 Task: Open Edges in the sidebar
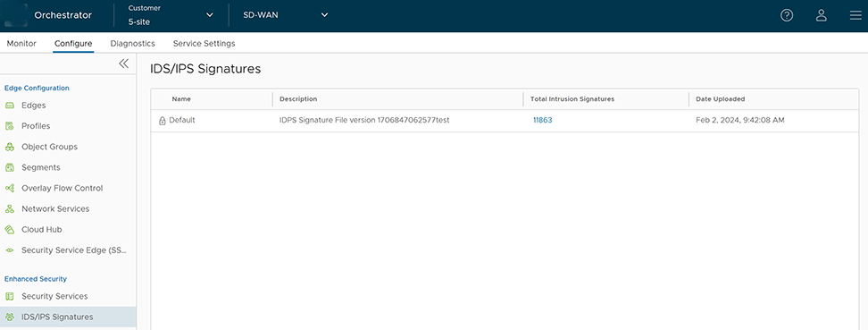pyautogui.click(x=34, y=106)
